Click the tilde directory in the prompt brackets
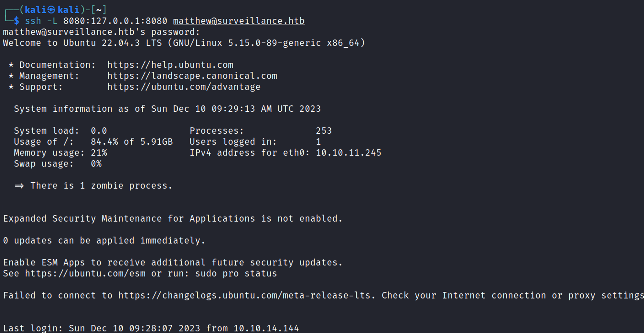This screenshot has height=333, width=644. [x=99, y=10]
